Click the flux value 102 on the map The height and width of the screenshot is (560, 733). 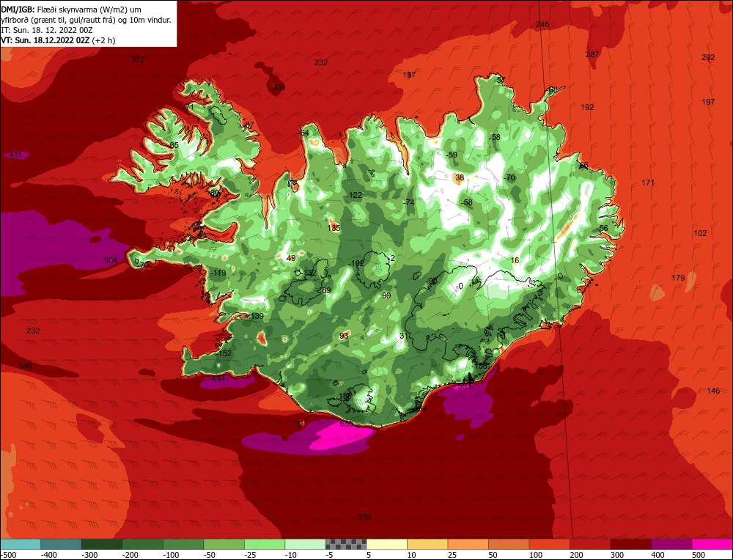(x=700, y=233)
